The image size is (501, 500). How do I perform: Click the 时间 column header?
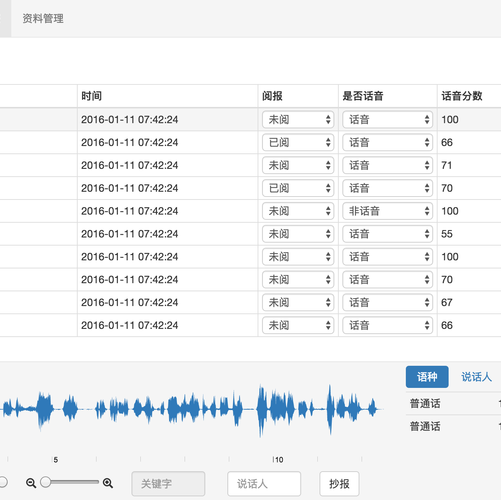(91, 96)
